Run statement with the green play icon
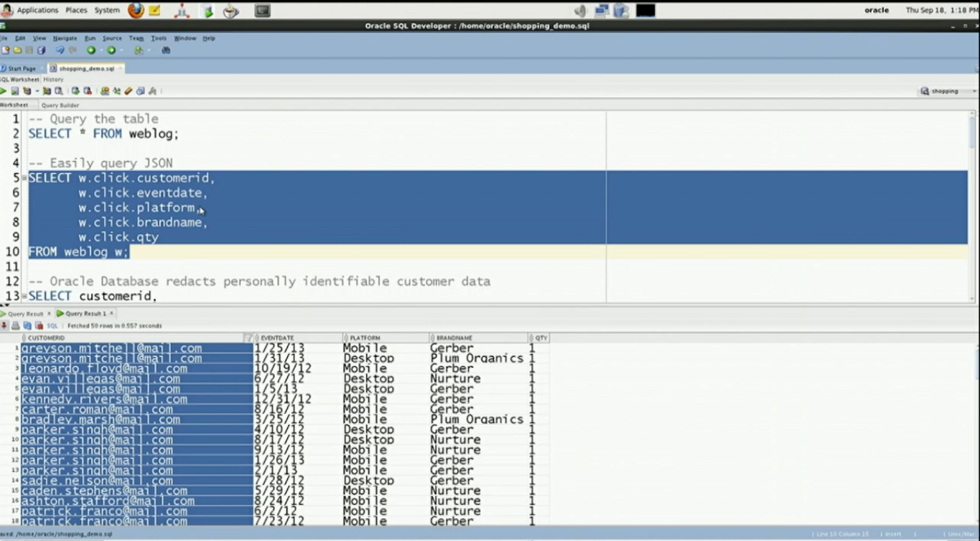980x541 pixels. [x=4, y=91]
